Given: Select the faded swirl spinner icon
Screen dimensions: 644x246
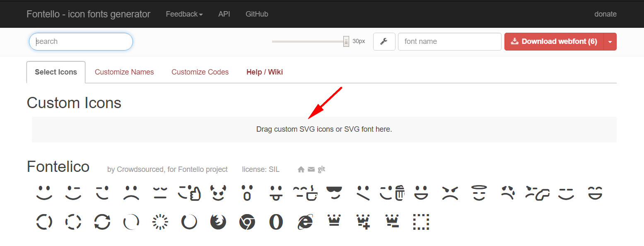Looking at the screenshot, I should click(131, 222).
